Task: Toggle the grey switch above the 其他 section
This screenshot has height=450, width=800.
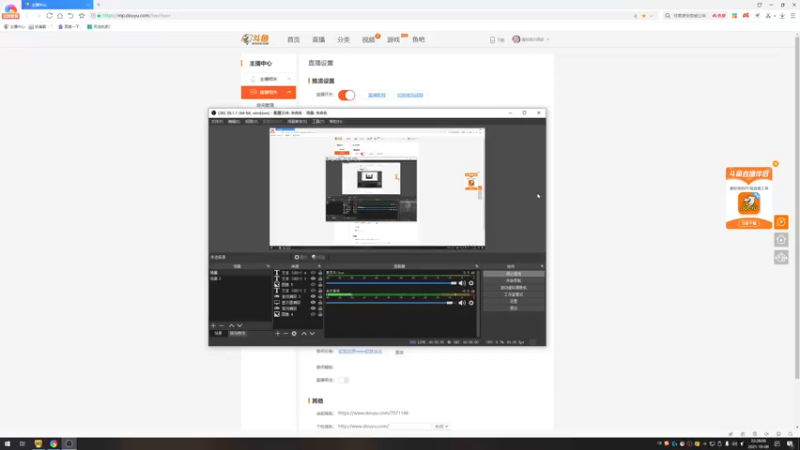Action: click(343, 380)
